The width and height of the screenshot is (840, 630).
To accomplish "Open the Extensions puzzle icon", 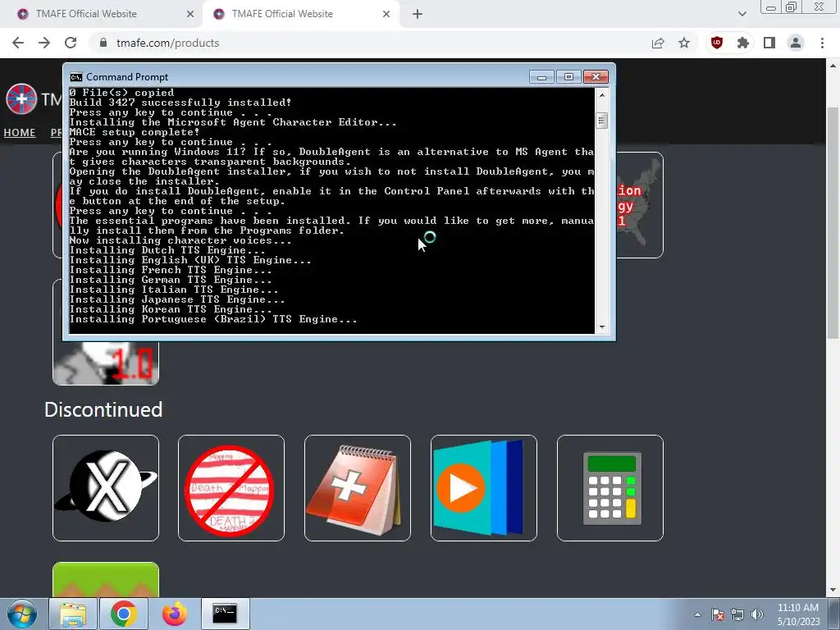I will [x=743, y=43].
